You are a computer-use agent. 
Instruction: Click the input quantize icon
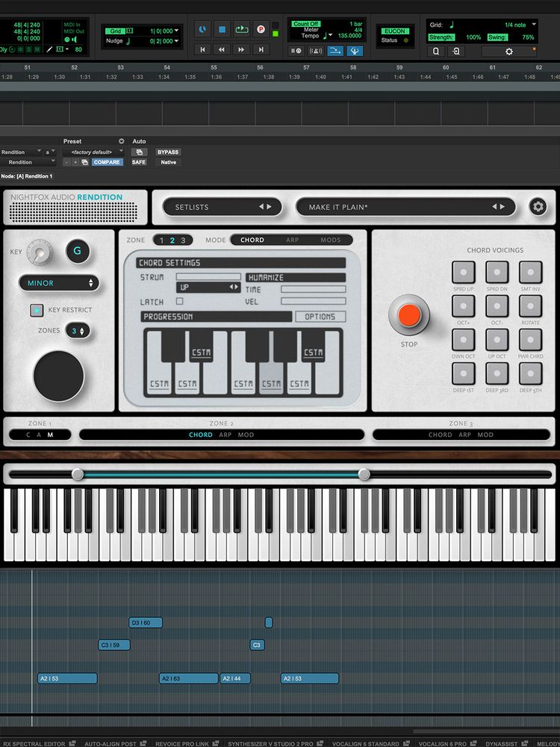point(455,51)
